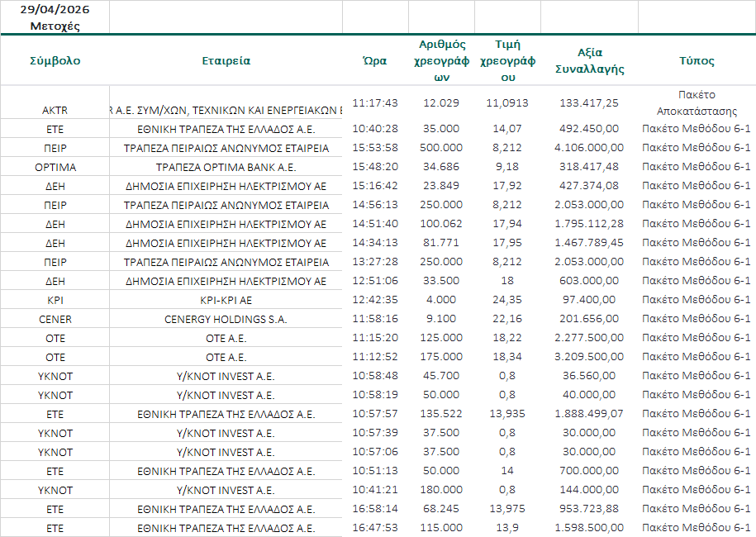Select the AKTR symbol cell
756x537 pixels.
pyautogui.click(x=55, y=110)
